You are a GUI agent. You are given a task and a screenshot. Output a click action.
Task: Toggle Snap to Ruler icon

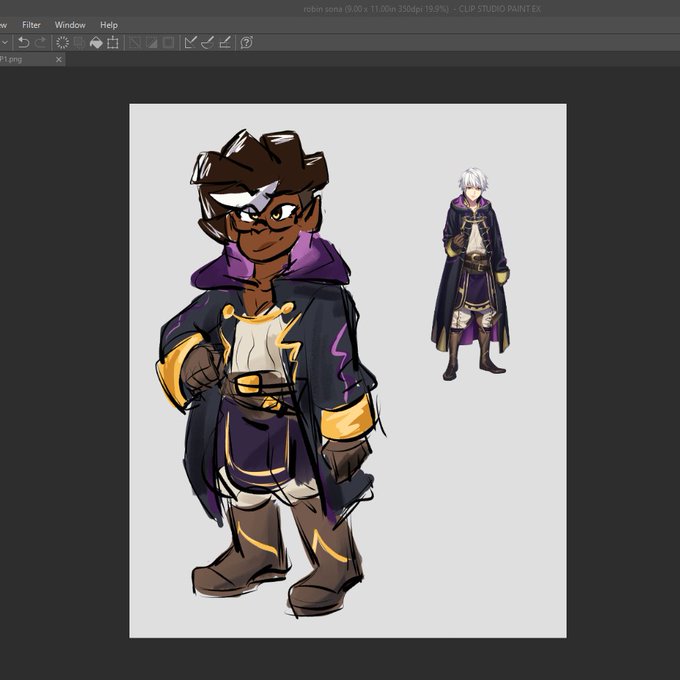coord(191,42)
